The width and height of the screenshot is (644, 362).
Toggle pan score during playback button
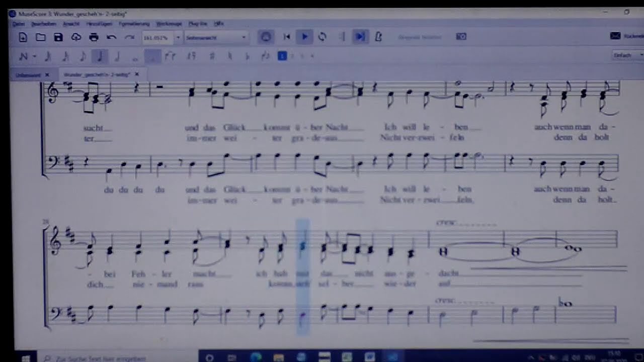[x=360, y=37]
